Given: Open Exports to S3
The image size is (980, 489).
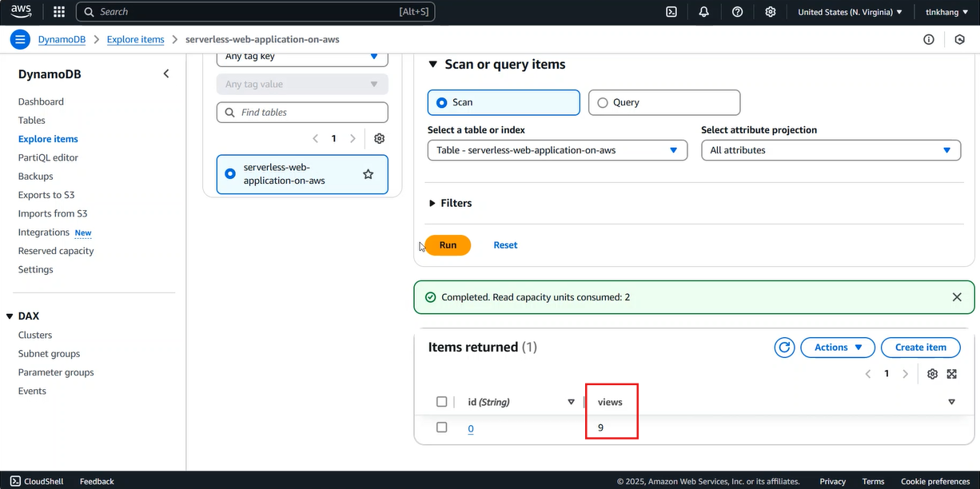Looking at the screenshot, I should tap(46, 195).
